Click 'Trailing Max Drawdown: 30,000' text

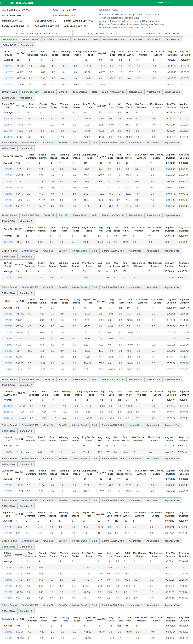[101, 34]
